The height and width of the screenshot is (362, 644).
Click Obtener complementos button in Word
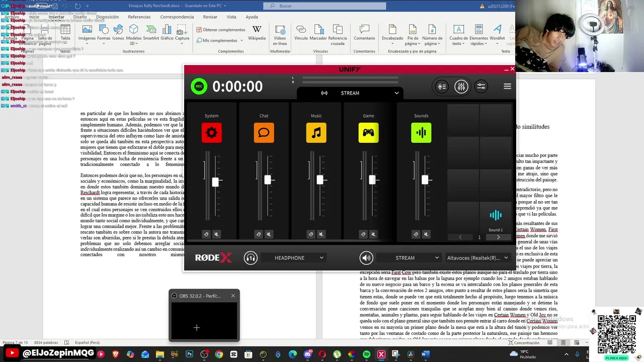pos(220,30)
